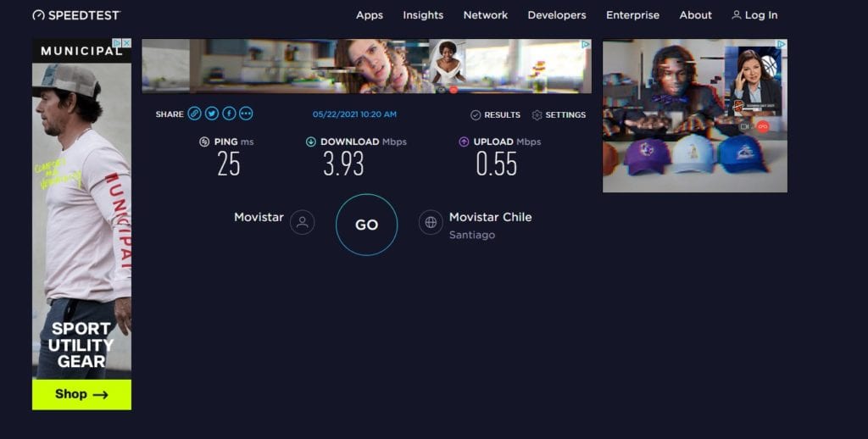The width and height of the screenshot is (868, 439).
Task: Click the user profile icon beside Movistar
Action: [x=302, y=223]
